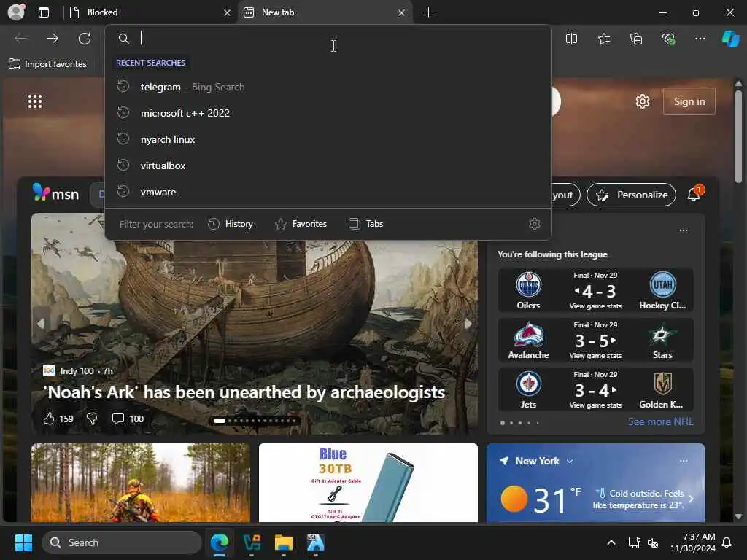Click the browser Forward arrow
This screenshot has width=747, height=560.
pos(53,39)
